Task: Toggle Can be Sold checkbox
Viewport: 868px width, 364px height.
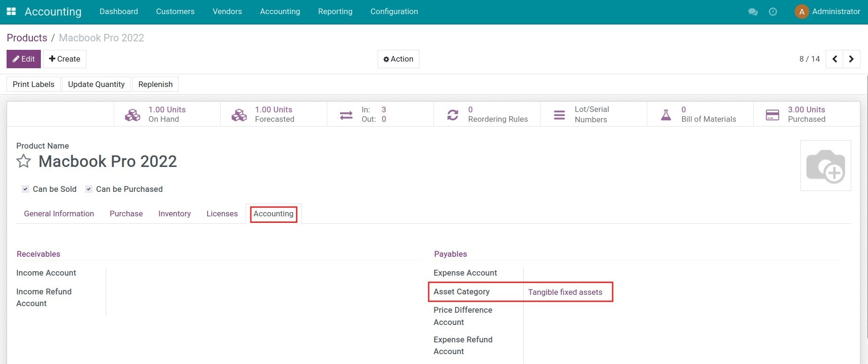Action: [25, 189]
